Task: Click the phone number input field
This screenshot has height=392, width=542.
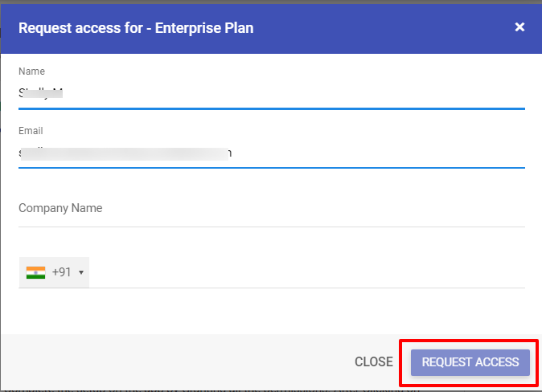Action: pos(307,272)
